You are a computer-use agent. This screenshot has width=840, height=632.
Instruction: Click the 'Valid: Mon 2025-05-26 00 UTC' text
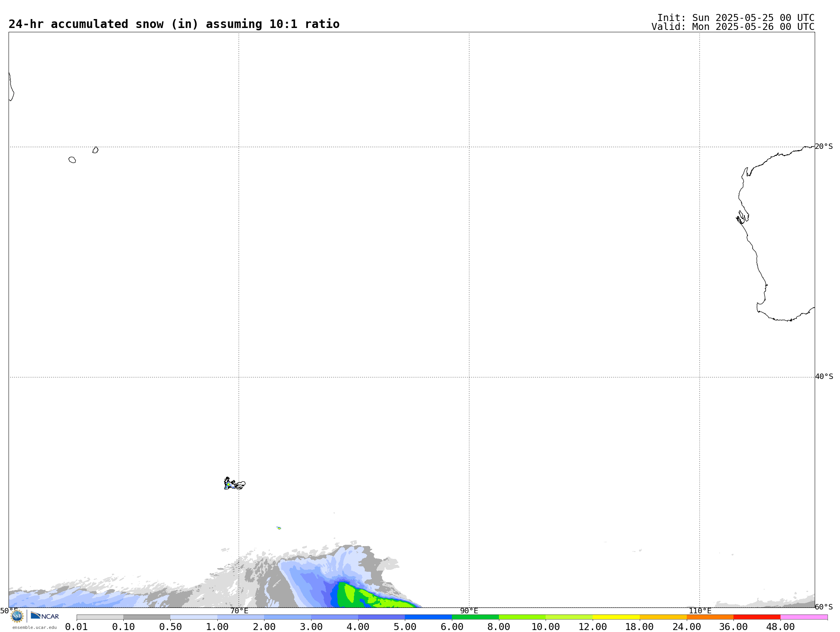click(x=733, y=27)
